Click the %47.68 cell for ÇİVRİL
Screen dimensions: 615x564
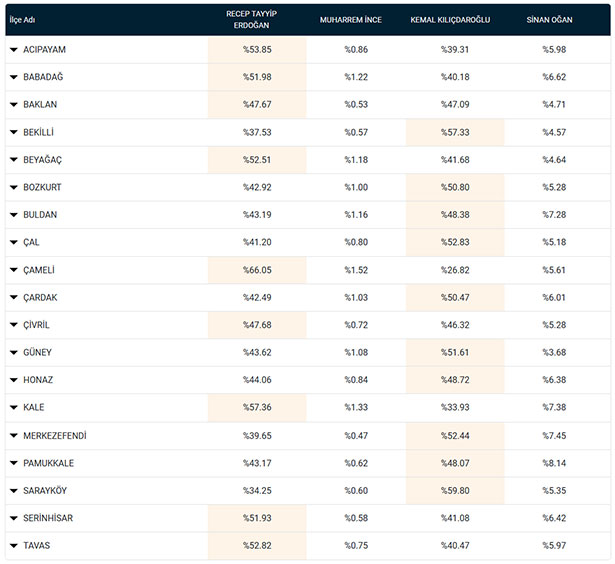pos(257,325)
